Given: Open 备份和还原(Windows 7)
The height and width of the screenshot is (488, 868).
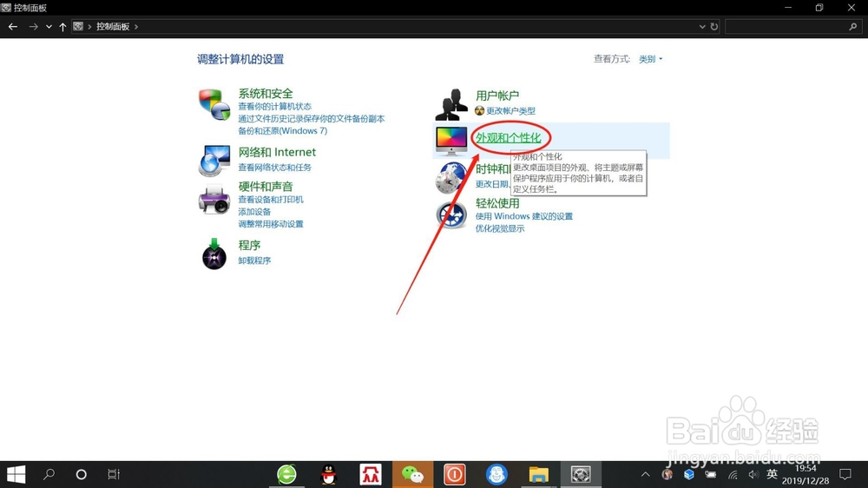Looking at the screenshot, I should [282, 131].
